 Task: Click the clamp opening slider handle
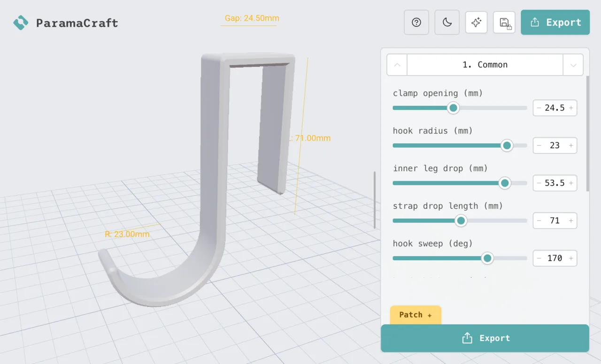[453, 108]
